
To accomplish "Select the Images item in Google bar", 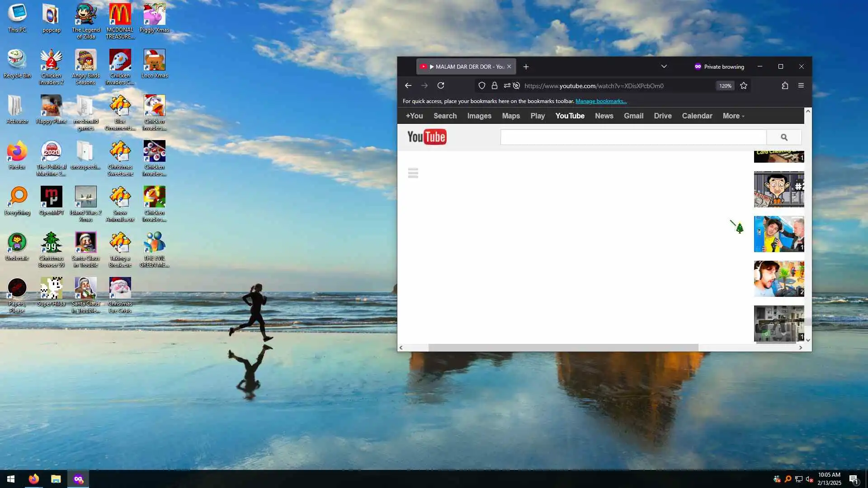I will (x=479, y=116).
